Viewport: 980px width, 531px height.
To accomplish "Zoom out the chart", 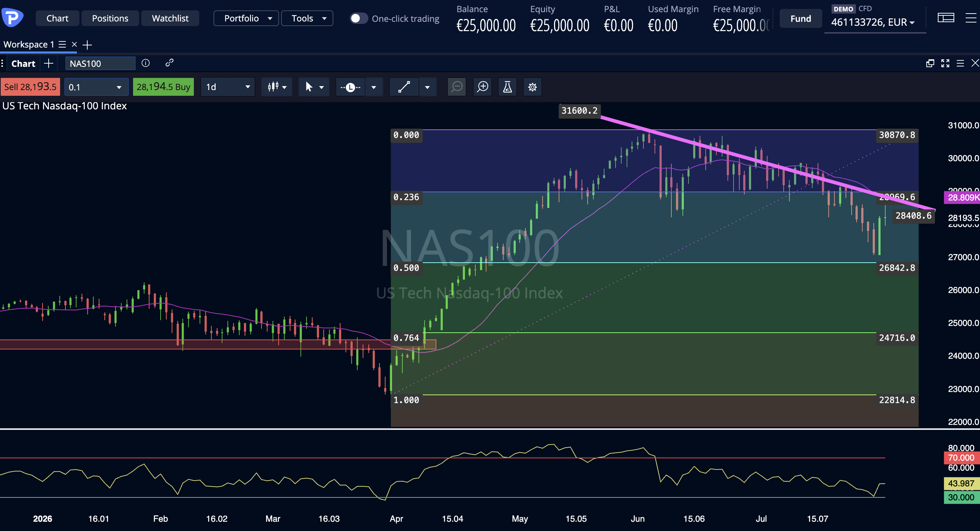I will 456,87.
